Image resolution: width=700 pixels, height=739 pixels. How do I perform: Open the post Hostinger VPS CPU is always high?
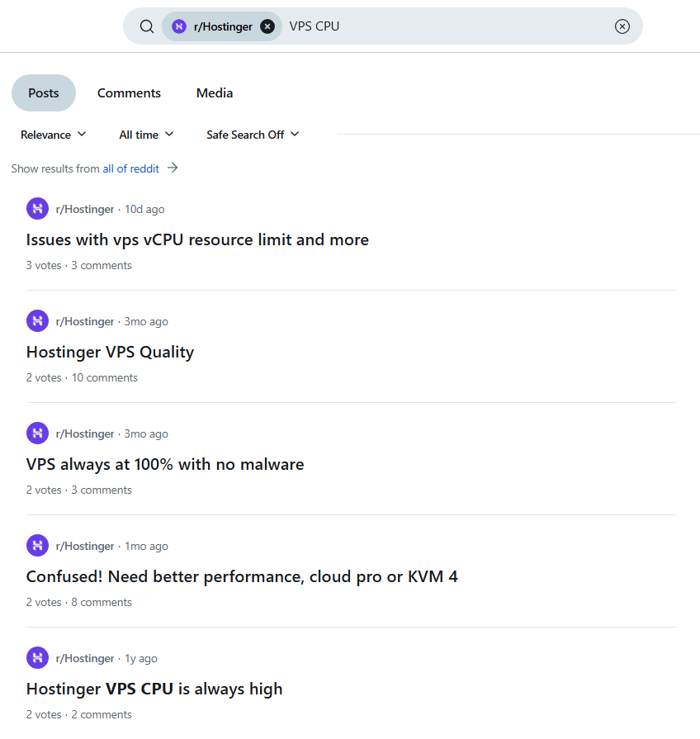pos(154,688)
